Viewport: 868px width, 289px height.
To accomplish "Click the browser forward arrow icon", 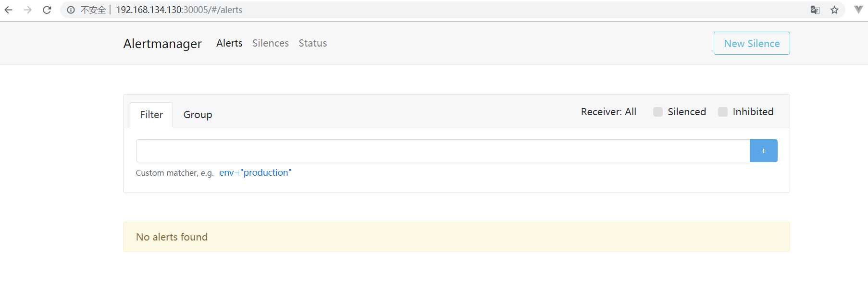I will (x=28, y=10).
